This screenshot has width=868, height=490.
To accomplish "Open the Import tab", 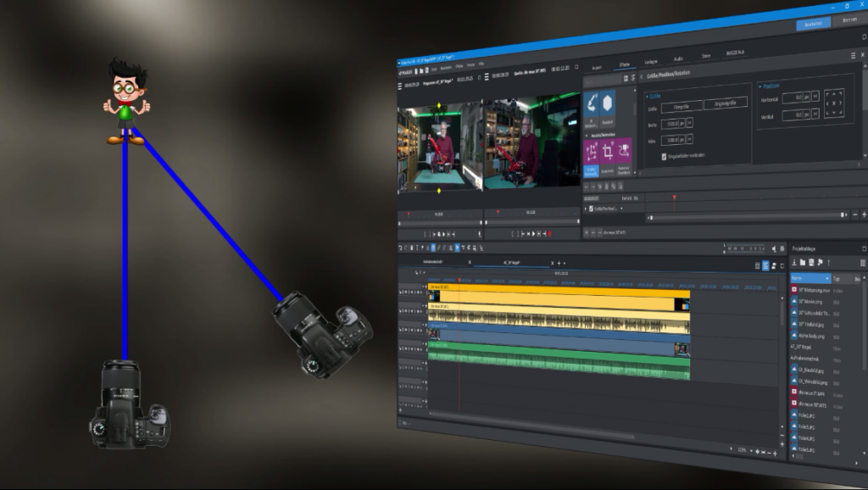I will 597,68.
